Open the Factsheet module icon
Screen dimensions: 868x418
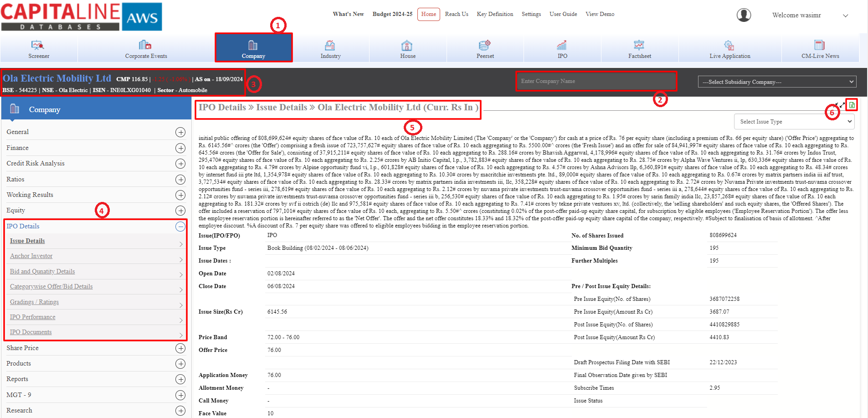tap(639, 45)
